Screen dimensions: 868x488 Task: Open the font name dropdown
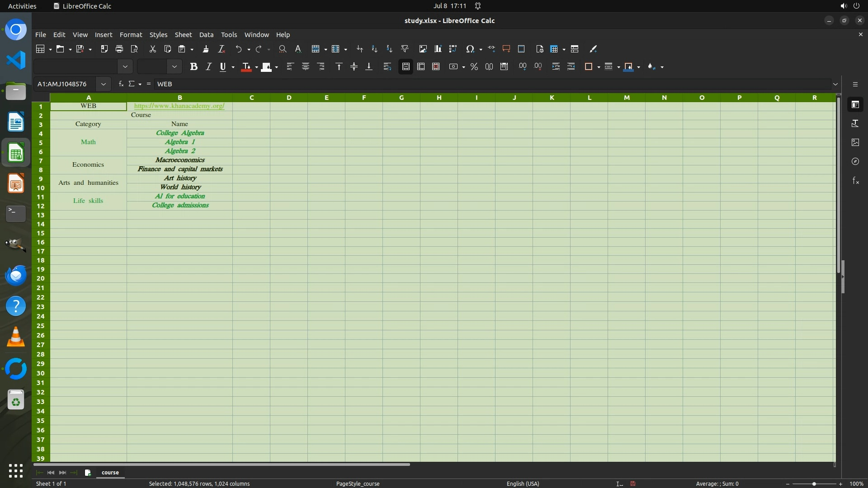point(125,67)
